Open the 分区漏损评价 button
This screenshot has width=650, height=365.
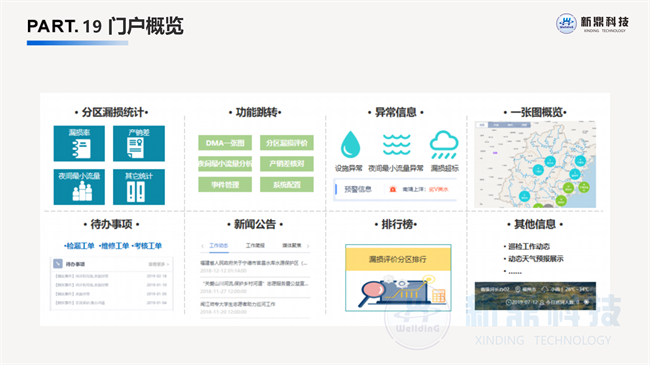pos(286,143)
